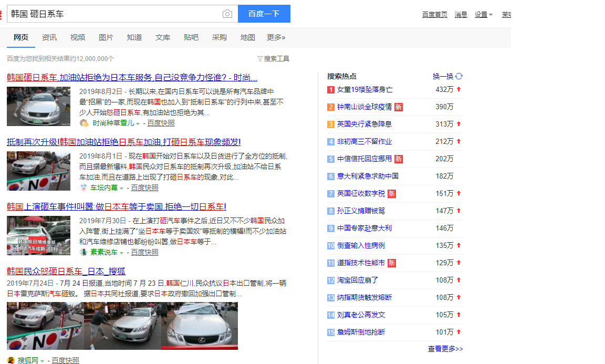Viewport: 605px width, 364px height.
Task: Click the 时尚种草雪儿 avatar icon
Action: pyautogui.click(x=84, y=123)
